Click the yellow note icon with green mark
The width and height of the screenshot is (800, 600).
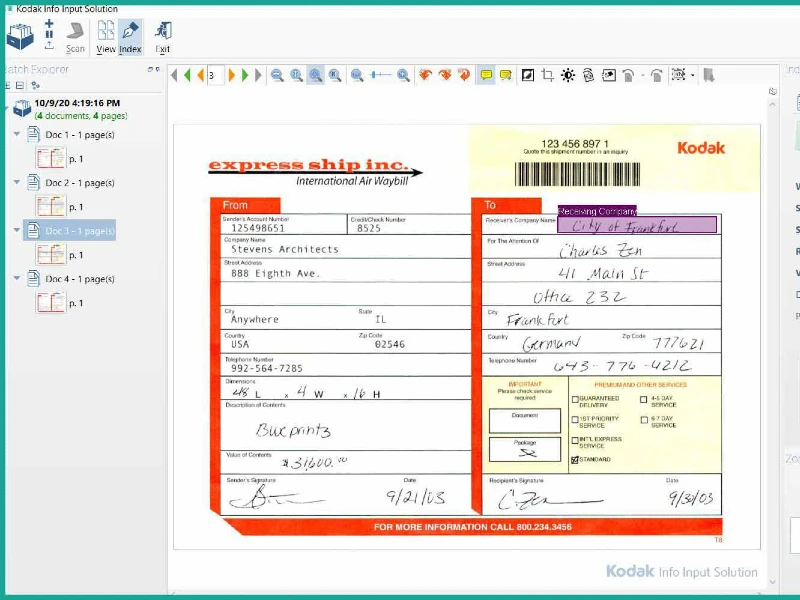point(506,76)
